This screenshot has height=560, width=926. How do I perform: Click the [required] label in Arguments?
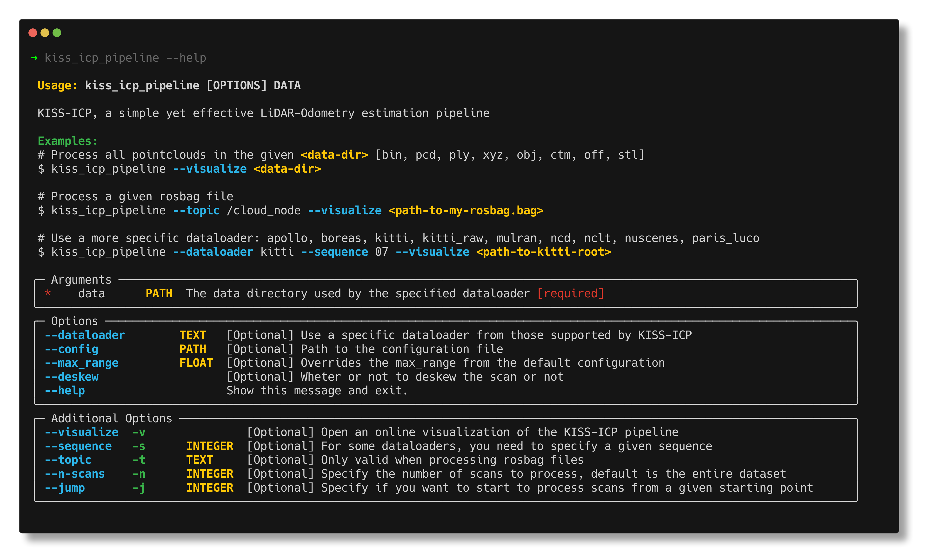coord(571,293)
